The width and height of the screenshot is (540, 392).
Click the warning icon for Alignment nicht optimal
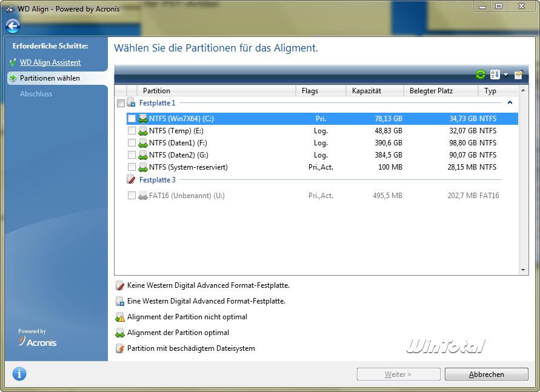(x=120, y=317)
